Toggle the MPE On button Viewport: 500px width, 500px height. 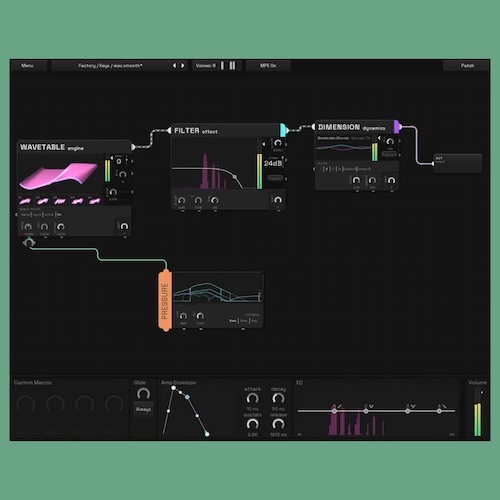268,66
